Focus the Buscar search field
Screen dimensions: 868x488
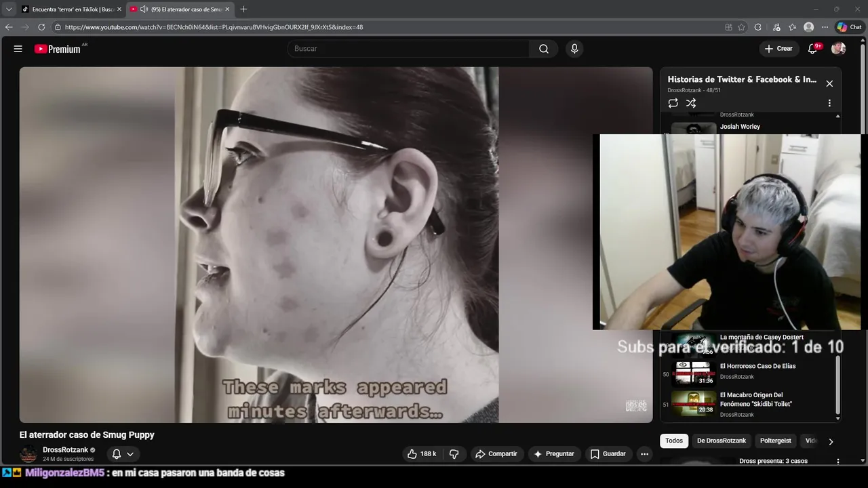(x=408, y=49)
